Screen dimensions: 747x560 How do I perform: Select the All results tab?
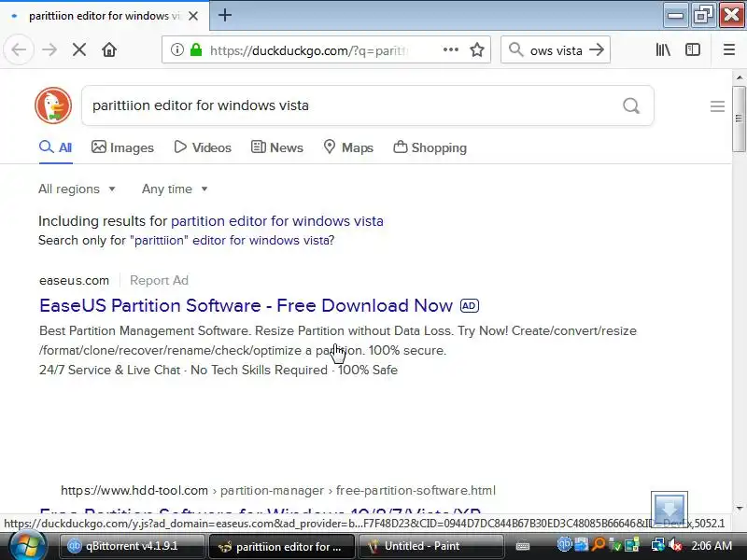(x=56, y=147)
